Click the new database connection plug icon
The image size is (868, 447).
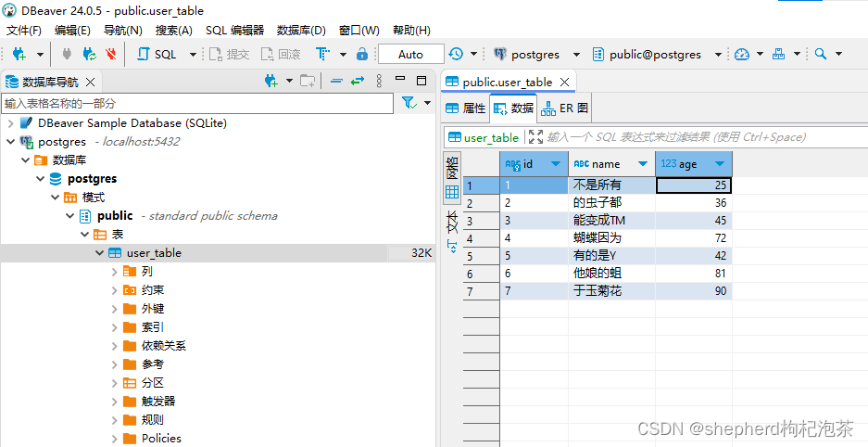click(x=19, y=54)
